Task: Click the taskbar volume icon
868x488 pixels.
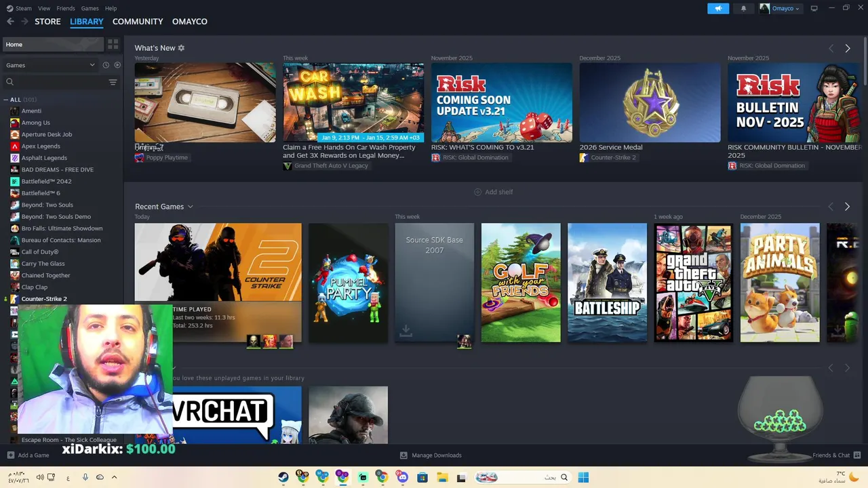Action: pyautogui.click(x=40, y=477)
